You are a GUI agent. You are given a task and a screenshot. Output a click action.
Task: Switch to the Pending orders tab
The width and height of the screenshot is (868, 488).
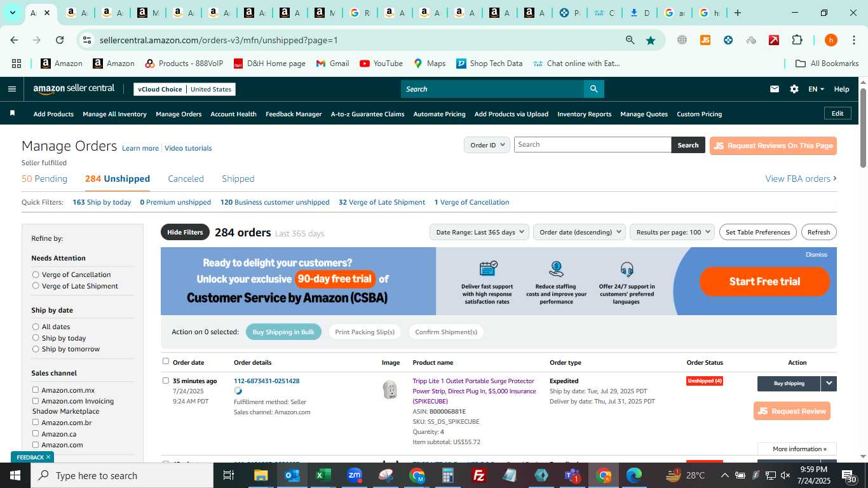(x=44, y=179)
